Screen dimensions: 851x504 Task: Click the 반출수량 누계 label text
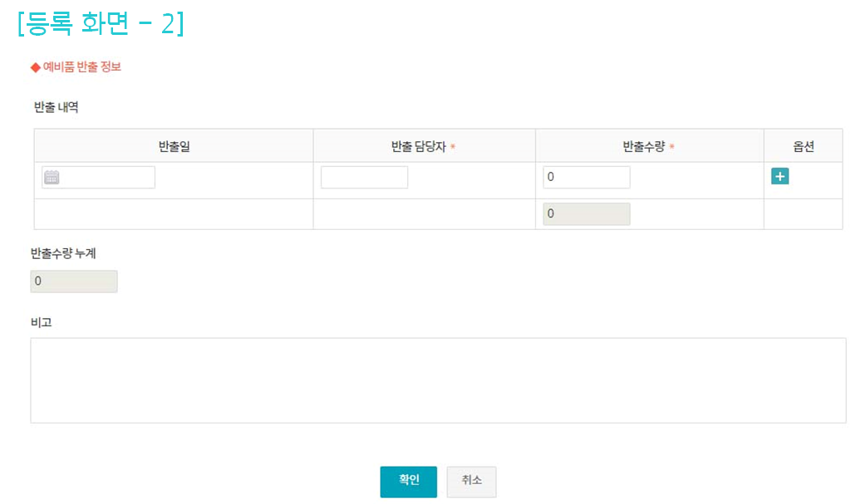63,253
